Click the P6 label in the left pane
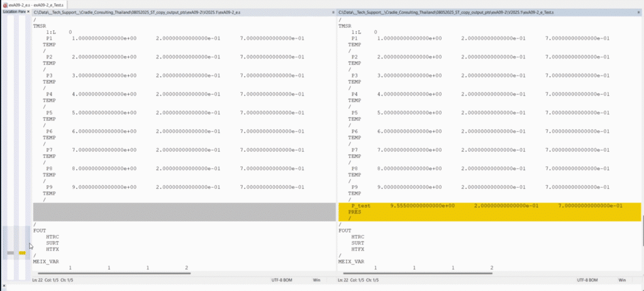This screenshot has width=644, height=291. point(49,131)
